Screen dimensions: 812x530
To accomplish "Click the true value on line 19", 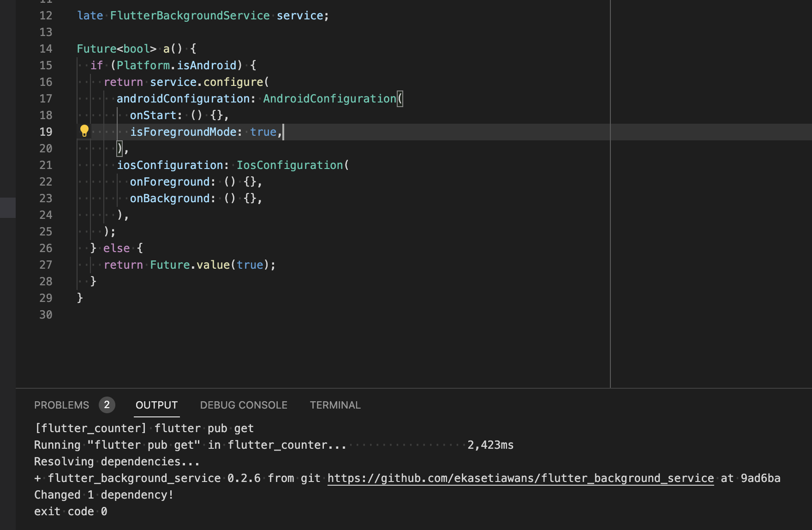I will click(263, 131).
